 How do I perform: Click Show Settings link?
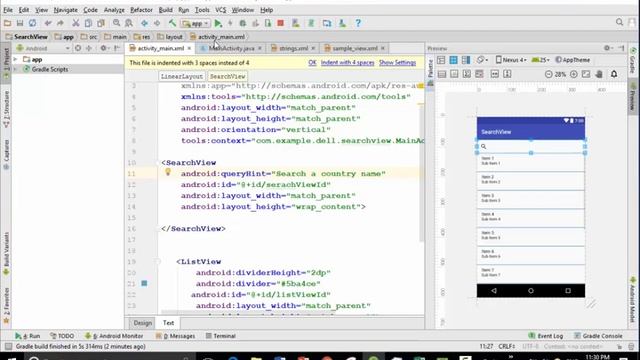tap(397, 62)
